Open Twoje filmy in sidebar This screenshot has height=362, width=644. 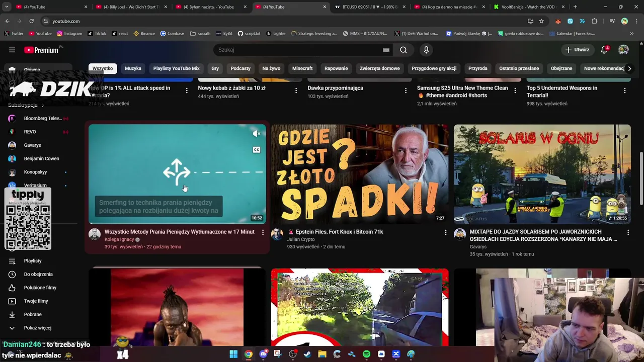[38, 301]
